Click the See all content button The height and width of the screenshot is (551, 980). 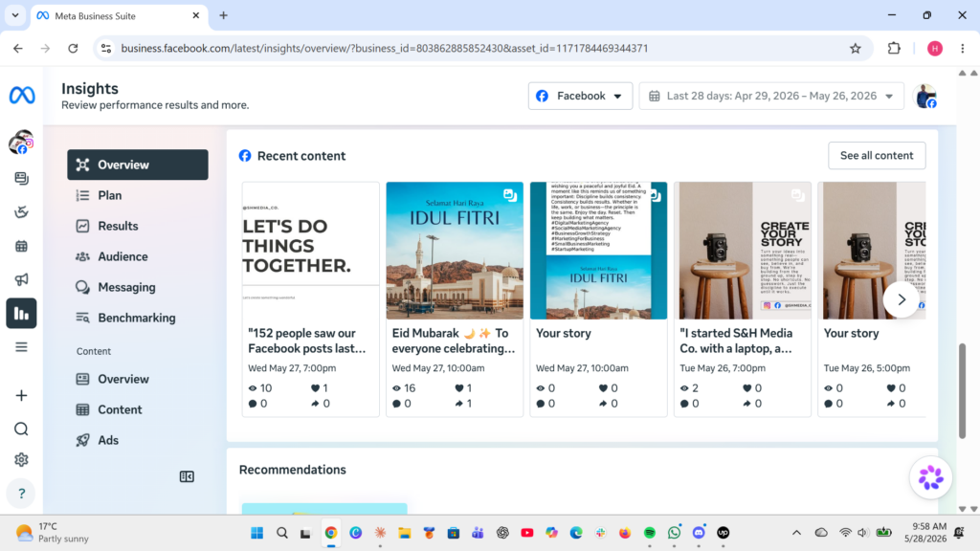pyautogui.click(x=877, y=156)
